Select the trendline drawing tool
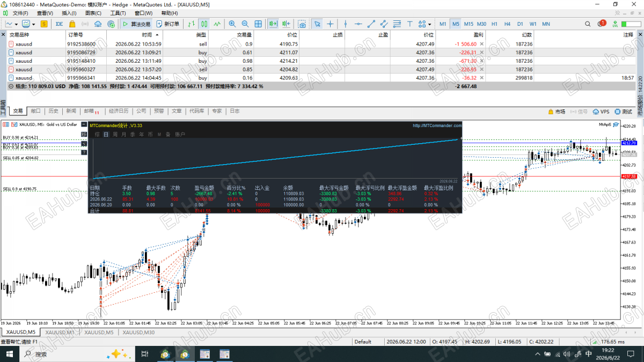 [x=371, y=24]
